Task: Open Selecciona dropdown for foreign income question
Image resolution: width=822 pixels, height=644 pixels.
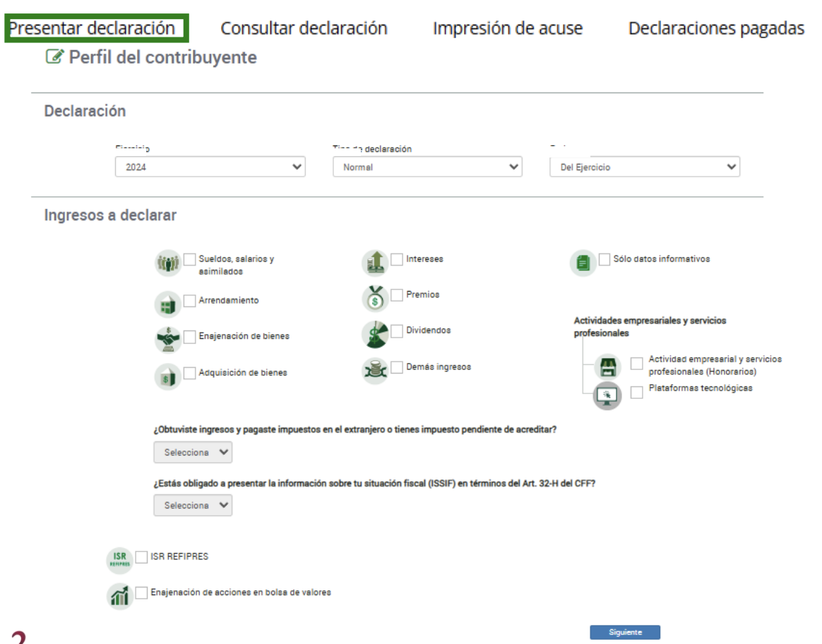Action: pos(193,453)
